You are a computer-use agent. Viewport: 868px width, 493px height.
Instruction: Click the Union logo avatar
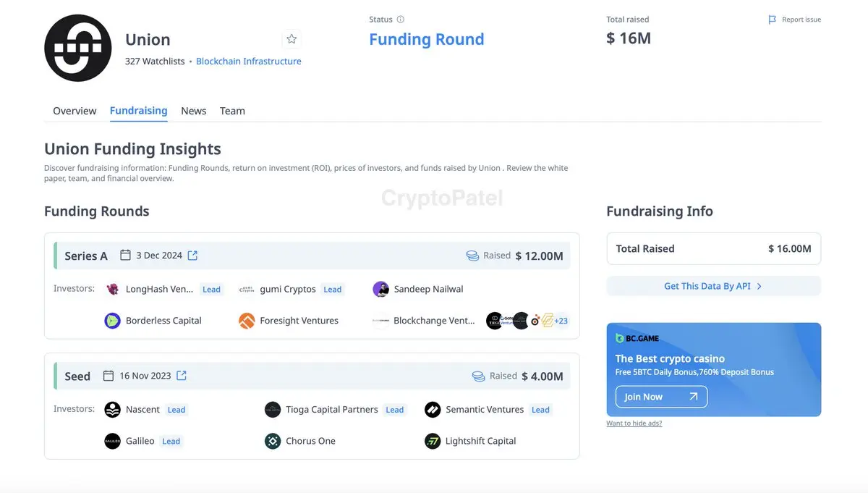tap(78, 48)
